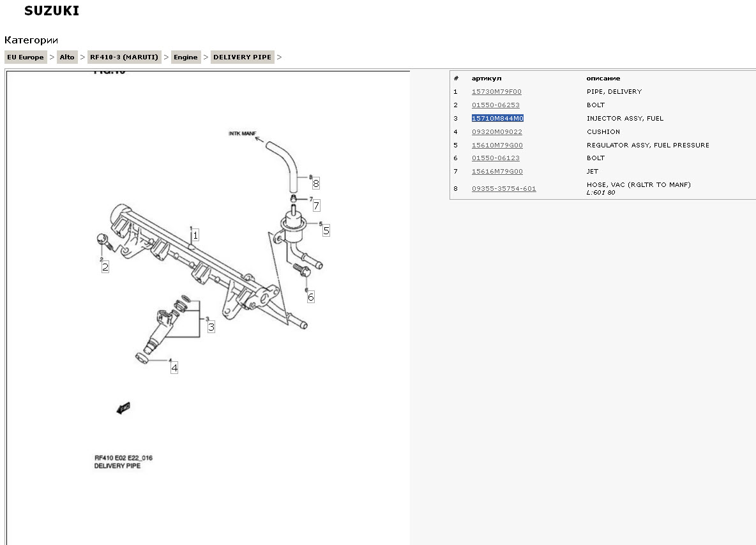Select diagram callout number 1
756x545 pixels.
pos(195,235)
